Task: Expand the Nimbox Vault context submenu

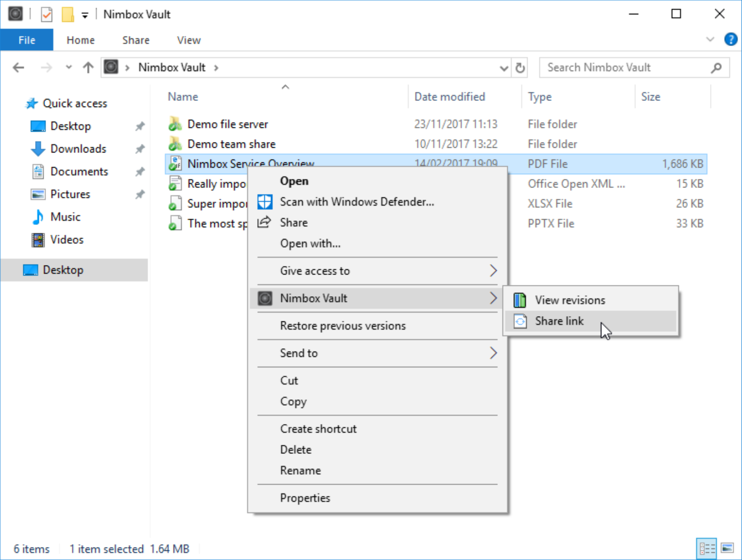Action: coord(377,298)
